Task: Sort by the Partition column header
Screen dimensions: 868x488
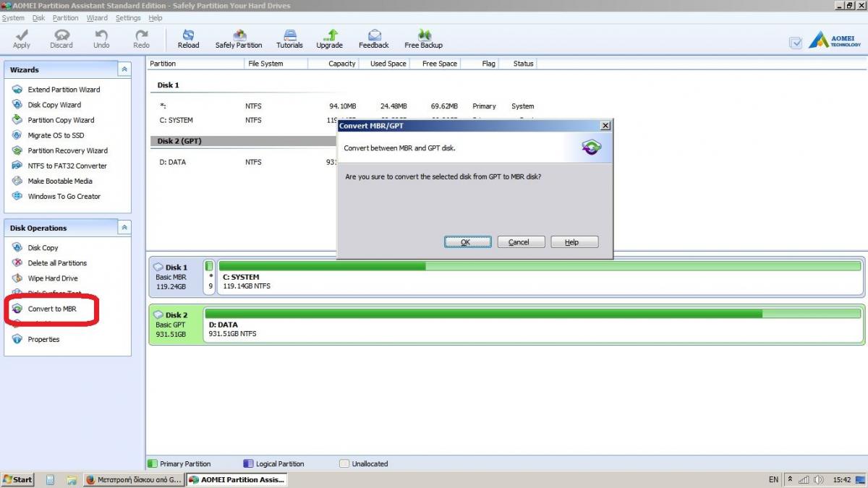Action: point(195,64)
